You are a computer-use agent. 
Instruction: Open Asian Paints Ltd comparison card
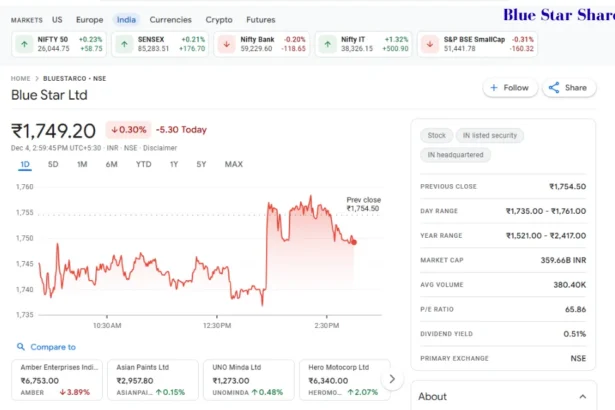(153, 380)
